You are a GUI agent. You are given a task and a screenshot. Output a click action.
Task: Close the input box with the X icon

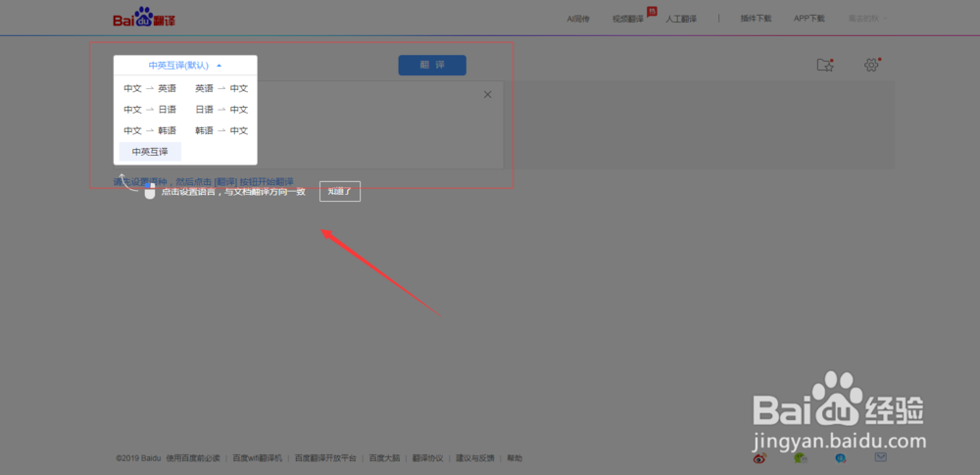click(x=487, y=94)
